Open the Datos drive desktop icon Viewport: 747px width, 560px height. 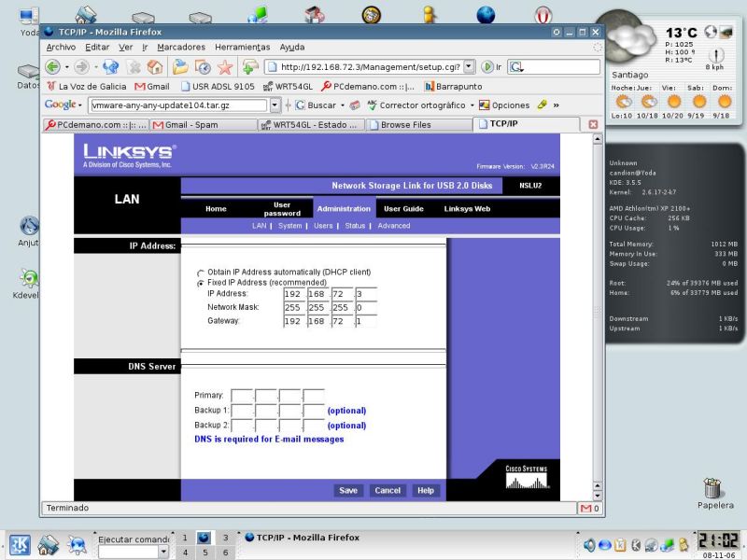tap(29, 77)
